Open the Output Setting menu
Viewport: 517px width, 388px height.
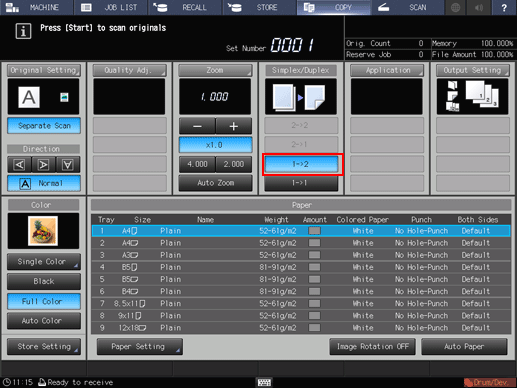click(x=473, y=70)
